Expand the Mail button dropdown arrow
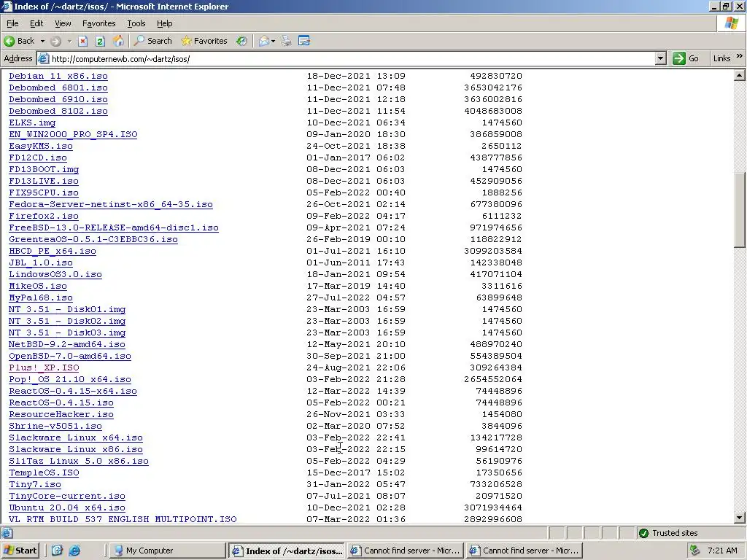 273,41
